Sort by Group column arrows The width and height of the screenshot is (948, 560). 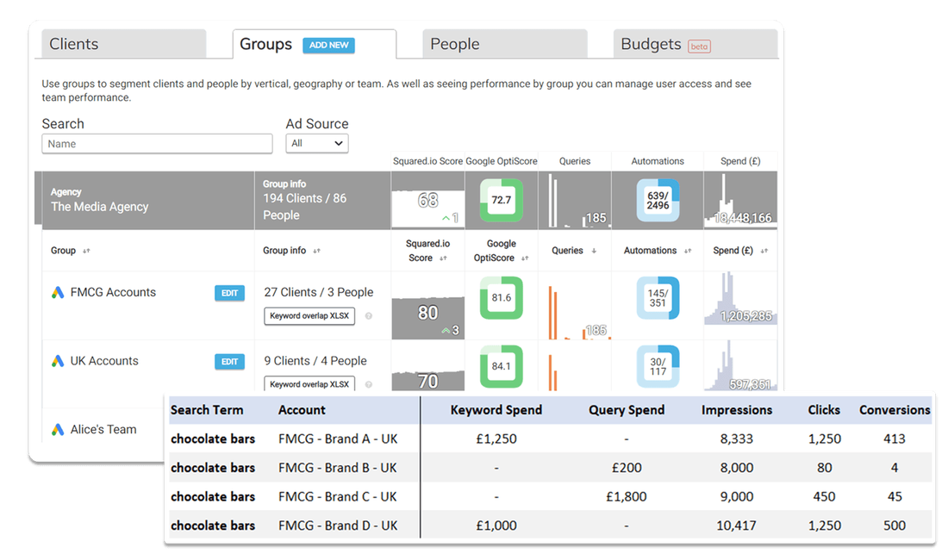86,251
